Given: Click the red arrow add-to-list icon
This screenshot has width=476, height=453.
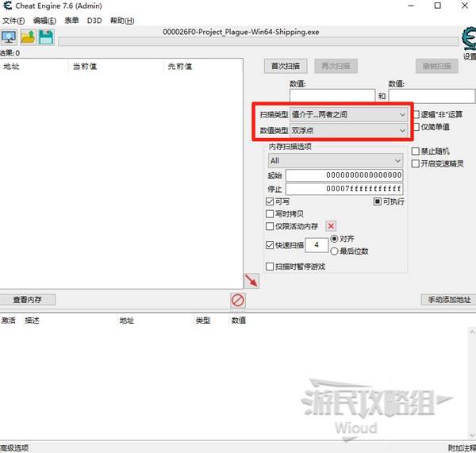Looking at the screenshot, I should coord(251,281).
